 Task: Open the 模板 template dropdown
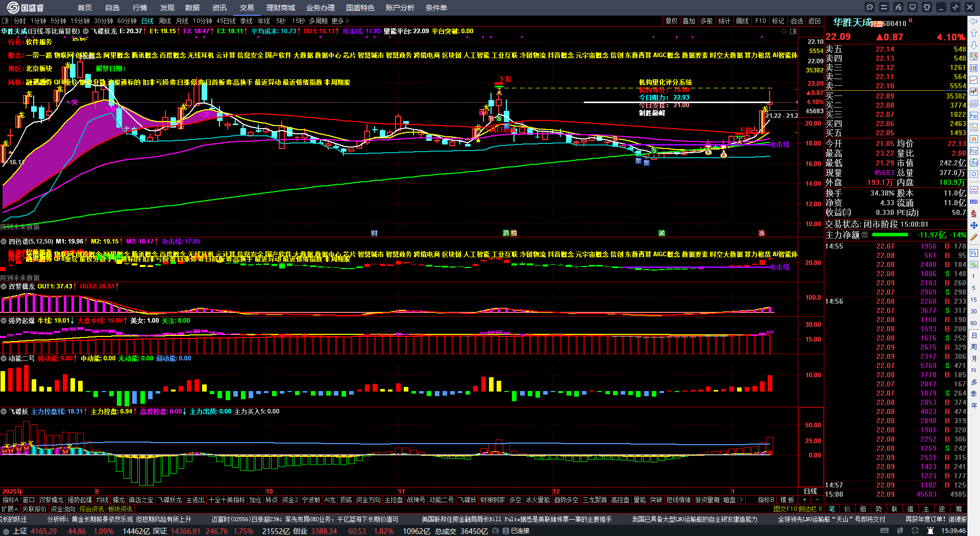pyautogui.click(x=788, y=500)
